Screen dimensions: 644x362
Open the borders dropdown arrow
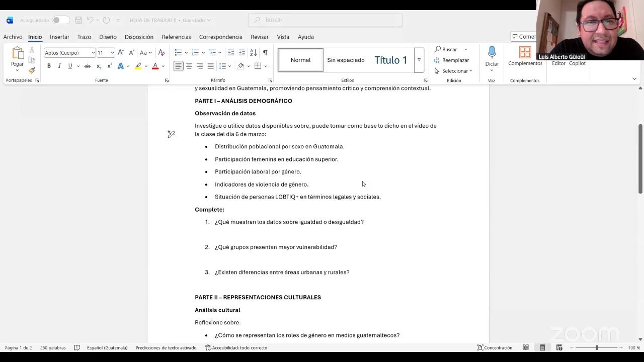coord(266,66)
